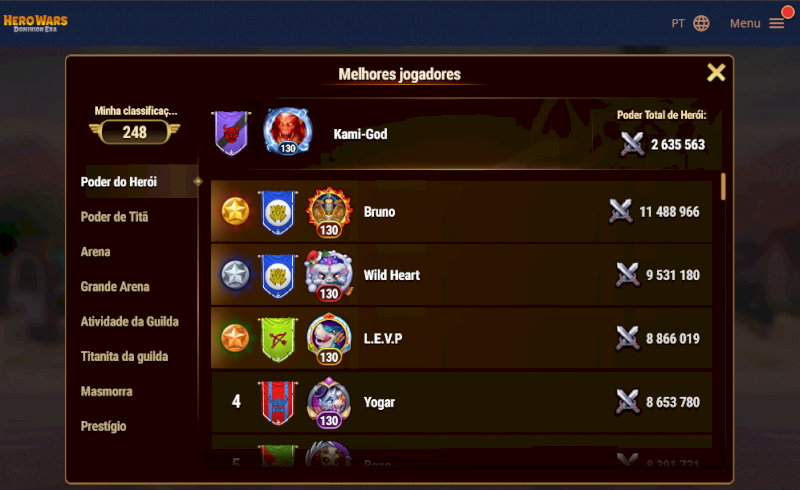Viewport: 800px width, 490px height.
Task: Click Kami-God's red demon avatar
Action: coord(288,131)
